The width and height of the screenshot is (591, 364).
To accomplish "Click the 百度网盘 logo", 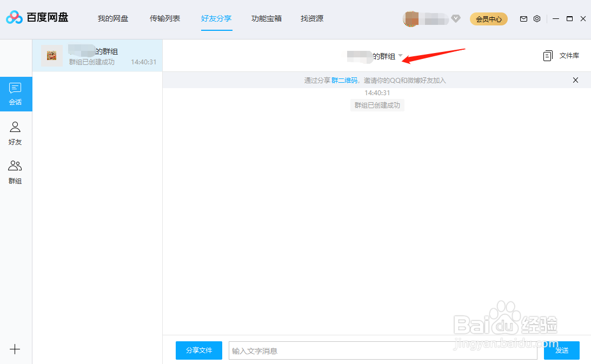I will click(x=37, y=17).
